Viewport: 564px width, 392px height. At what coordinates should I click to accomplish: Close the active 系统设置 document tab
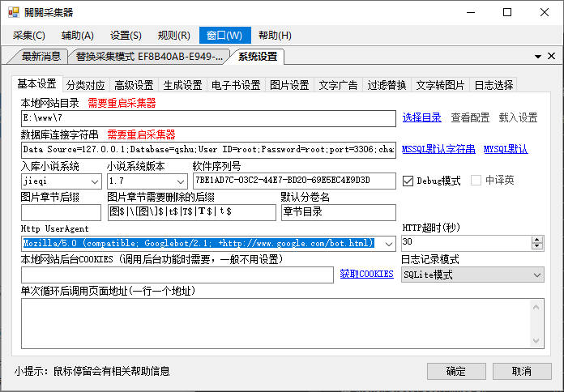(x=551, y=56)
